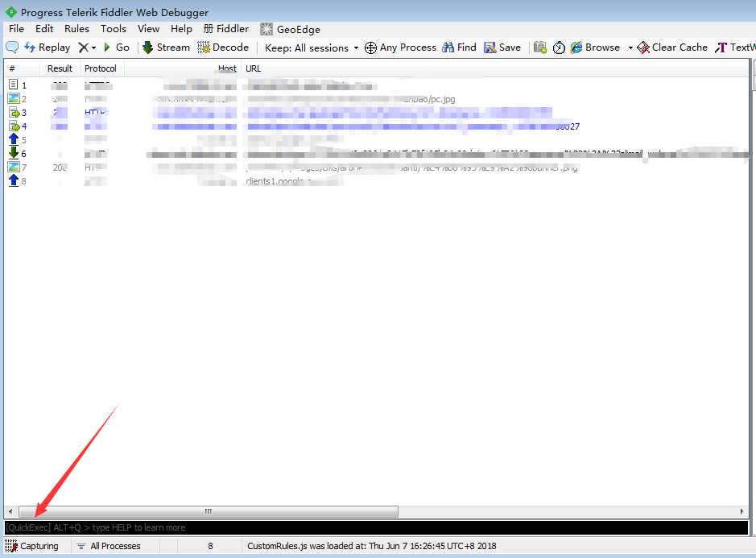
Task: Select session 2 image icon
Action: pyautogui.click(x=14, y=98)
